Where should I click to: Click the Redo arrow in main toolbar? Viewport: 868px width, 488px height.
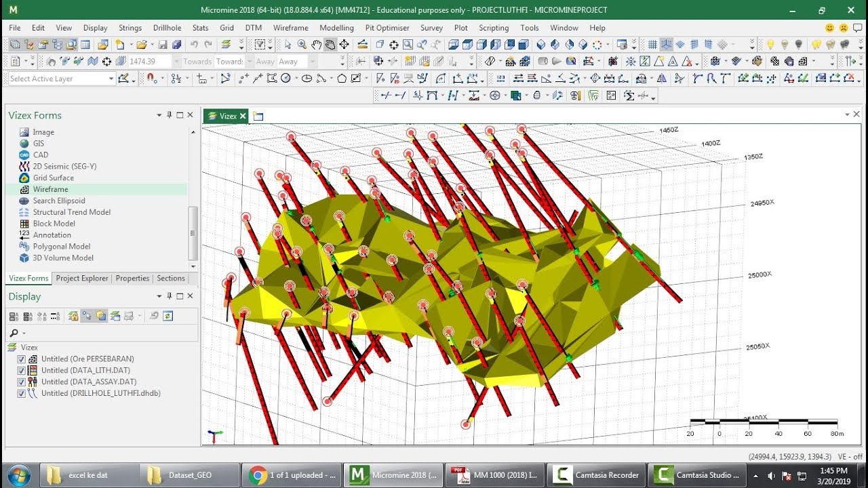(208, 44)
